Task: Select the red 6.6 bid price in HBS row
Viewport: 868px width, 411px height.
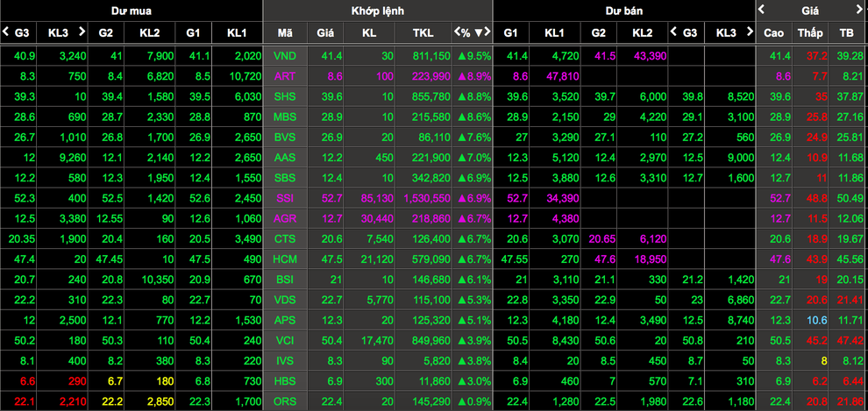Action: point(28,381)
